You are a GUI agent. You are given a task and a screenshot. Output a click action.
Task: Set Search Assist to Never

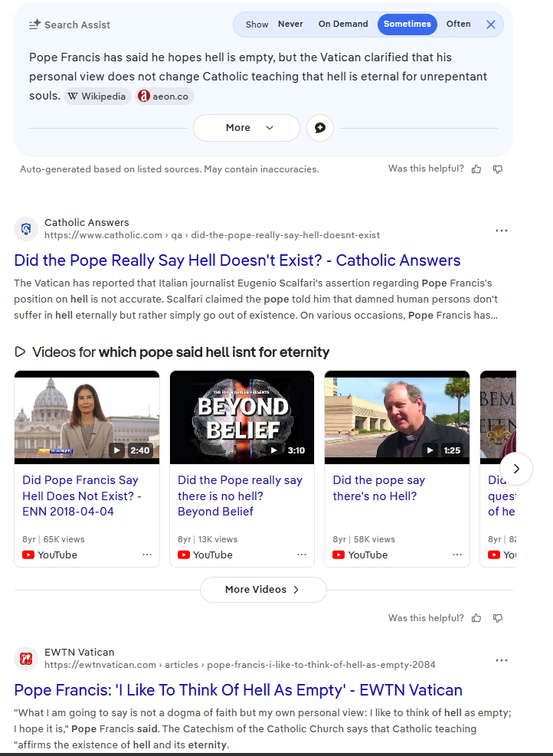290,24
